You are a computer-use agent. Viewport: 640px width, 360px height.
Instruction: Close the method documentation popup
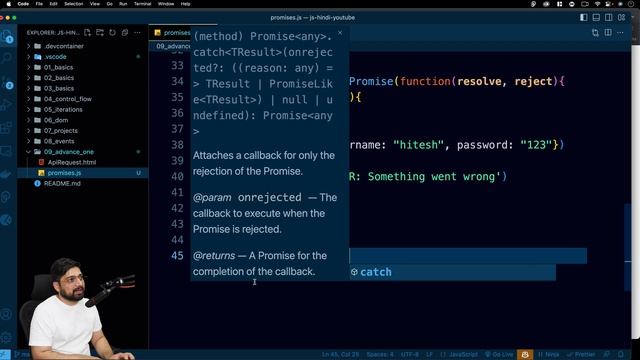pyautogui.click(x=340, y=33)
